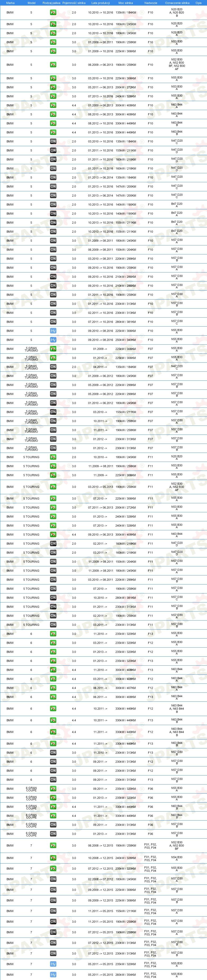Click the Oznaczenie silnika column header
The width and height of the screenshot is (207, 980).
[x=177, y=3]
